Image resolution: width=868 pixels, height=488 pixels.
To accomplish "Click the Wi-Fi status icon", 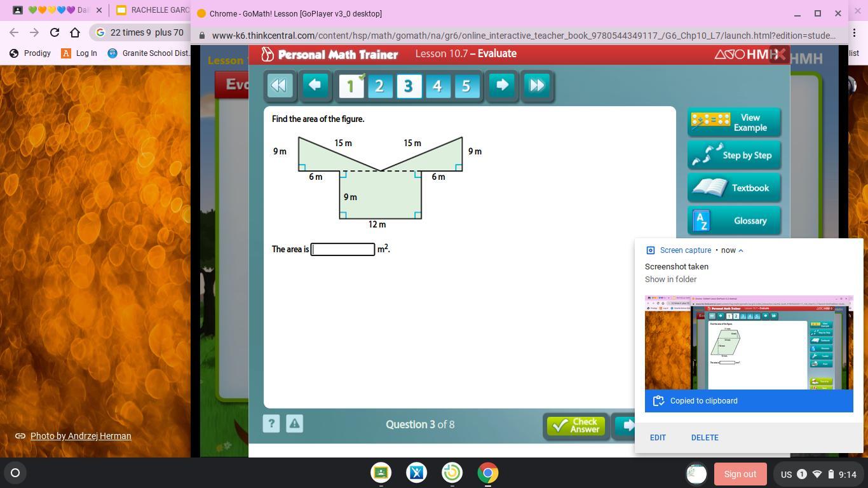I will (817, 474).
